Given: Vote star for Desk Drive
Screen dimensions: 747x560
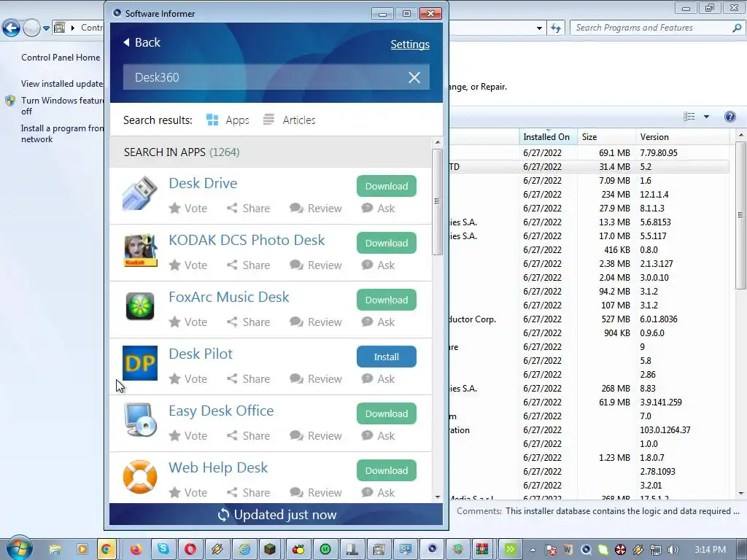Looking at the screenshot, I should 188,208.
